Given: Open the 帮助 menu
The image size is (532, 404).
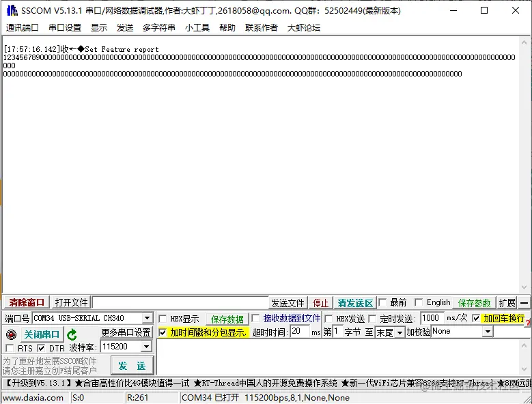Looking at the screenshot, I should pyautogui.click(x=227, y=28).
